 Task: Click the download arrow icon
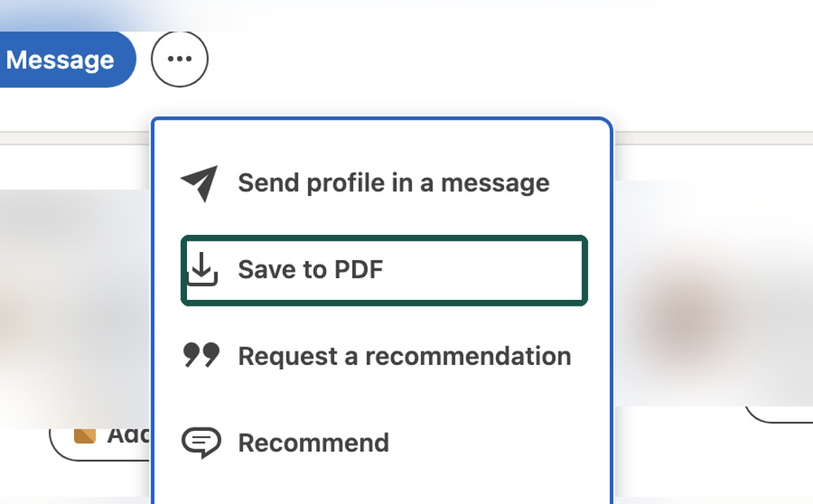(x=202, y=269)
